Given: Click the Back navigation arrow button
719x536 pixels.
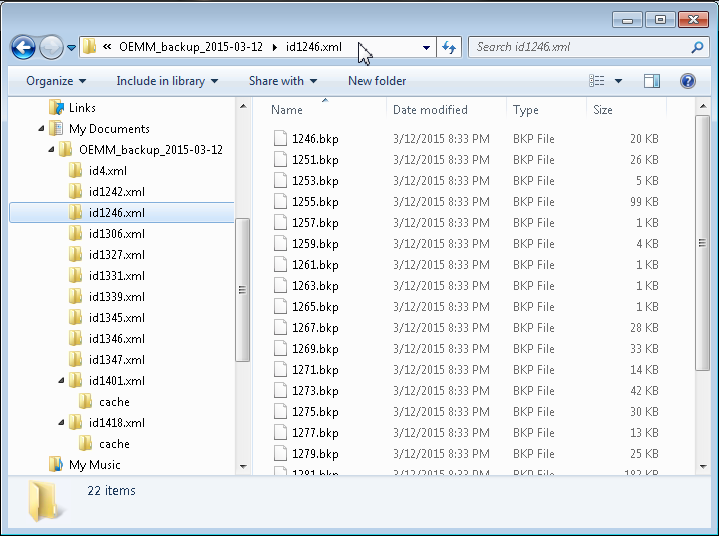Looking at the screenshot, I should pos(23,47).
